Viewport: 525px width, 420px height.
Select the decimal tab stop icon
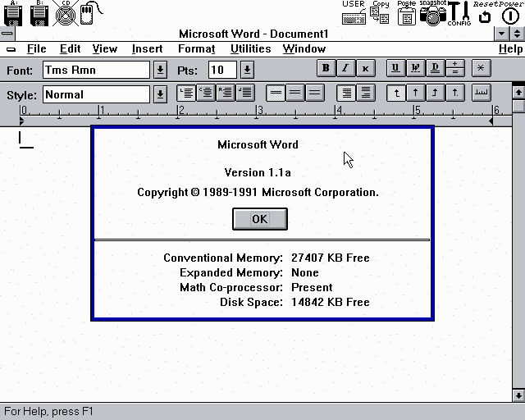455,93
